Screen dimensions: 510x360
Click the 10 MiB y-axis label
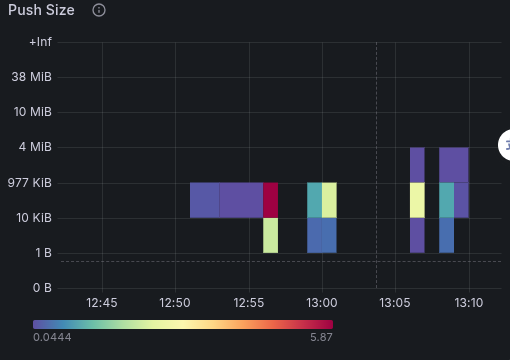pyautogui.click(x=33, y=112)
